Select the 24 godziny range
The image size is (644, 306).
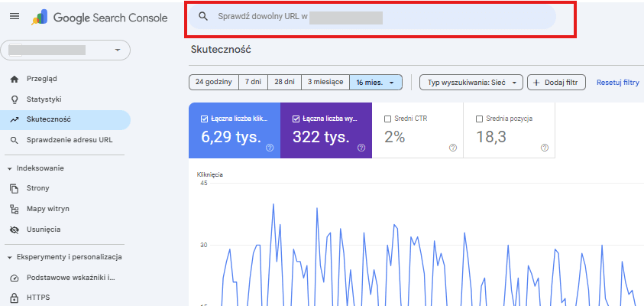coord(214,82)
